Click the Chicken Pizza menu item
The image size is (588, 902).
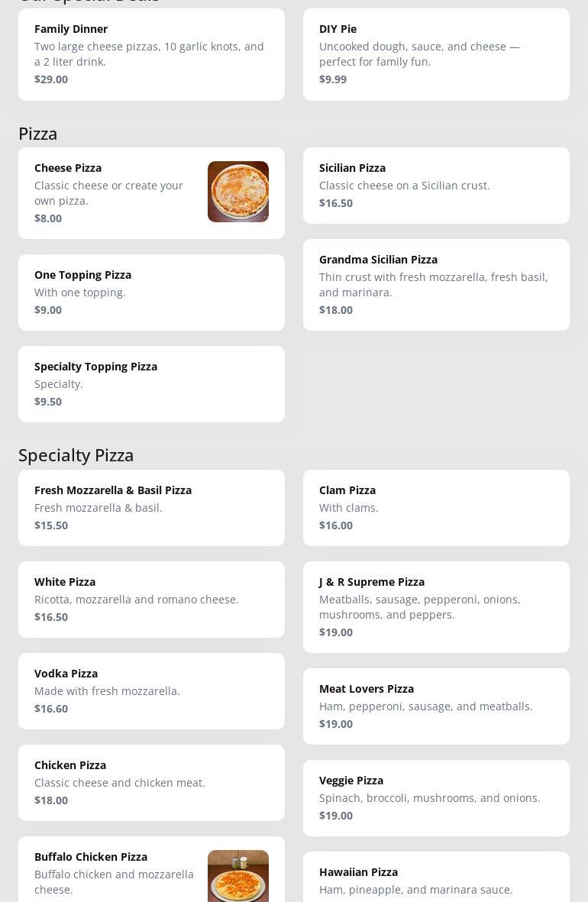coord(151,782)
